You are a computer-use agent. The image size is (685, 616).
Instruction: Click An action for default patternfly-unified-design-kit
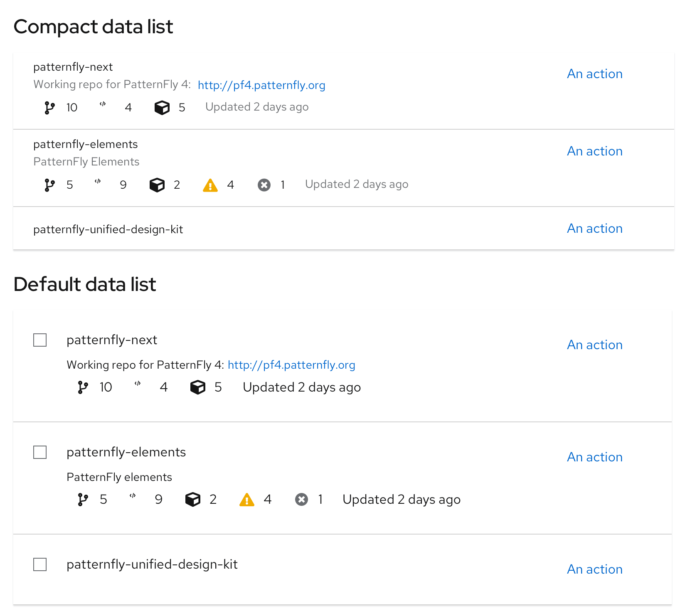click(x=595, y=569)
